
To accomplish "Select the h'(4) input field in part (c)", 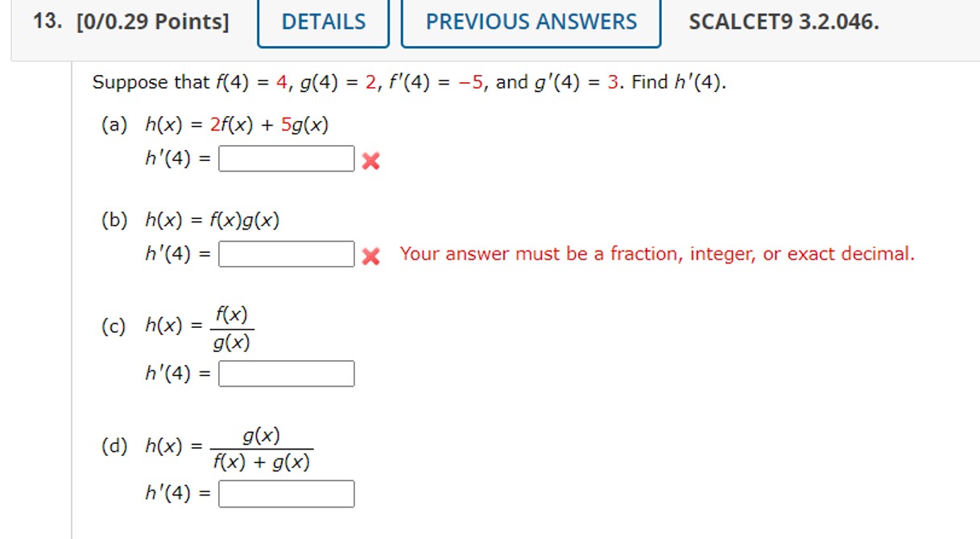I will tap(287, 372).
